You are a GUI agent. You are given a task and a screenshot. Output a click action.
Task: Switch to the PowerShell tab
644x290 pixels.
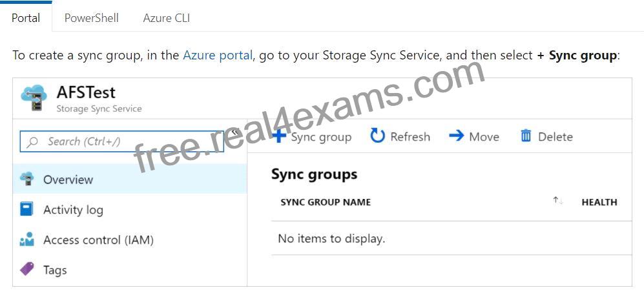pyautogui.click(x=92, y=18)
